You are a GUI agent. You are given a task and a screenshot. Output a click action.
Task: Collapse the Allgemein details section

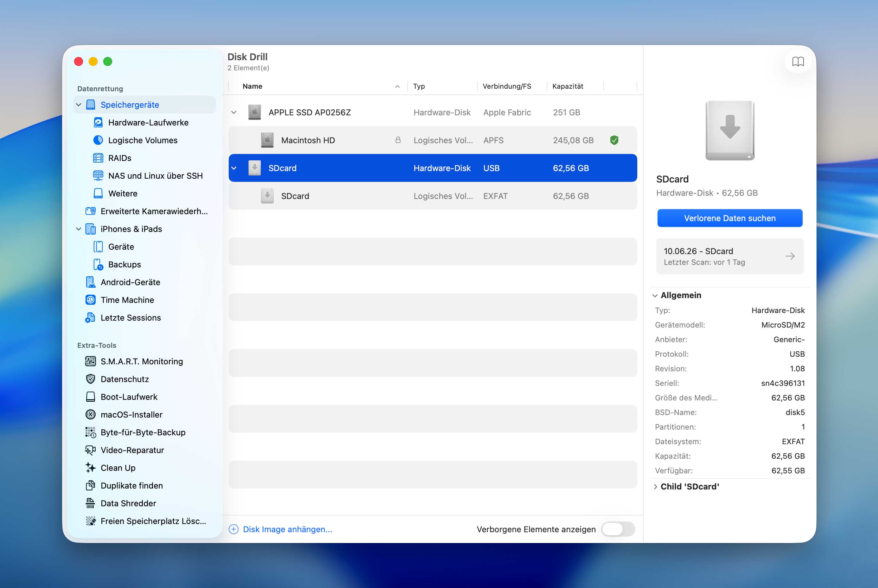click(x=655, y=296)
